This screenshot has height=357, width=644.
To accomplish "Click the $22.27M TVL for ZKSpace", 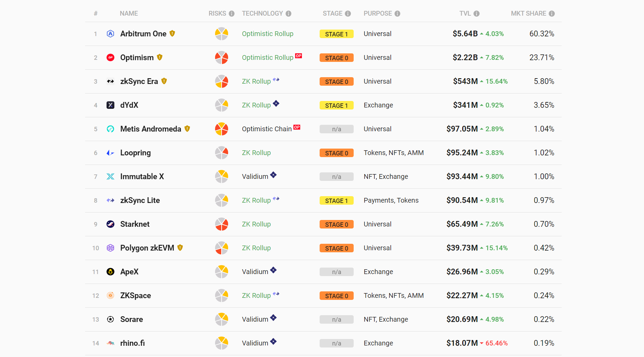I will (x=462, y=295).
